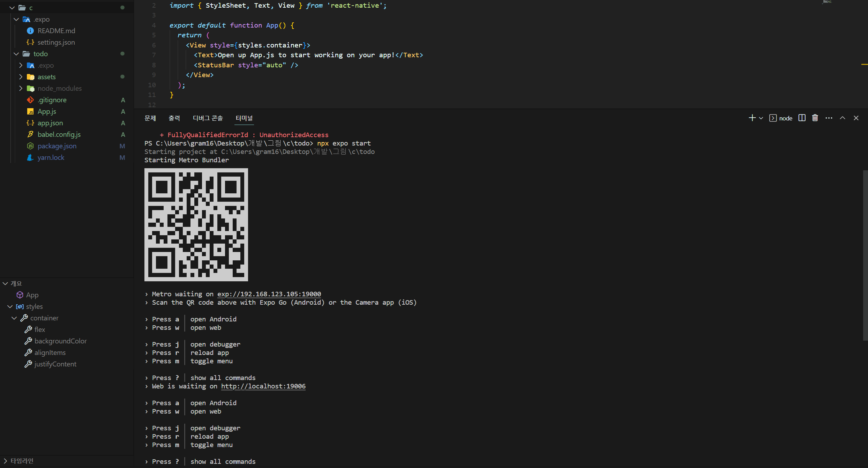The height and width of the screenshot is (468, 868).
Task: Open the http://localhost:19006 link
Action: pyautogui.click(x=263, y=386)
